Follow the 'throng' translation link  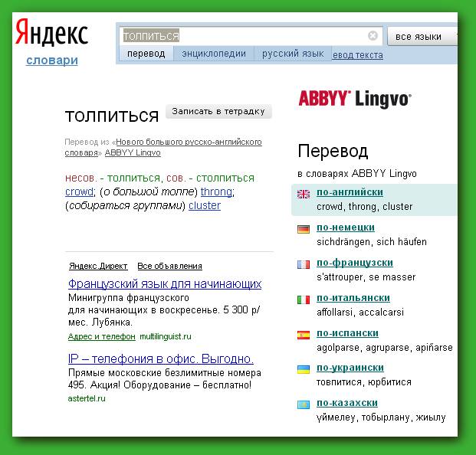tap(216, 191)
